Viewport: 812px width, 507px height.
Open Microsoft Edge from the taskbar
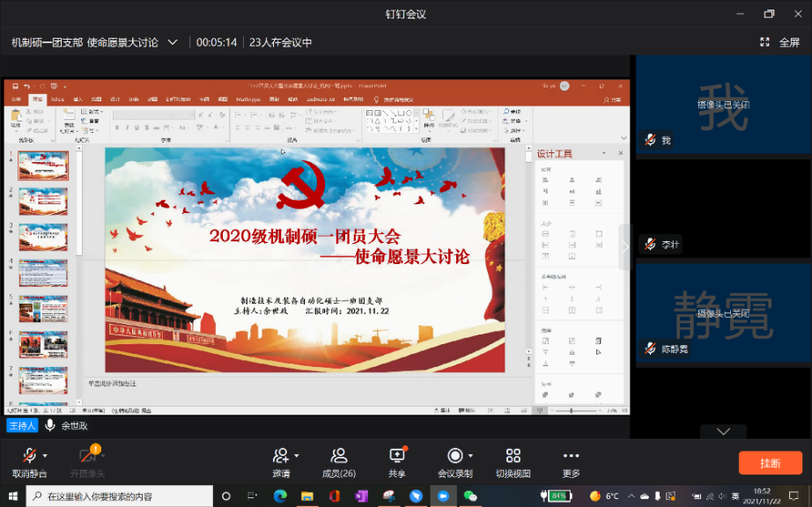coord(280,496)
